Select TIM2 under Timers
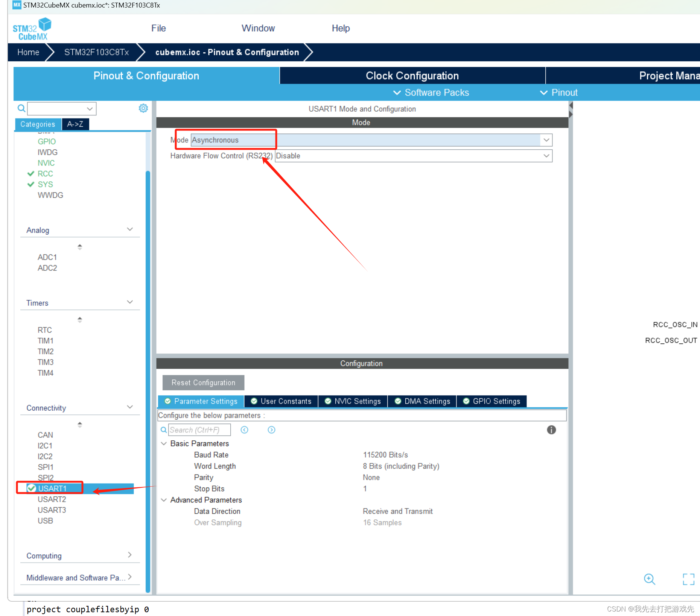700x616 pixels. pyautogui.click(x=46, y=351)
